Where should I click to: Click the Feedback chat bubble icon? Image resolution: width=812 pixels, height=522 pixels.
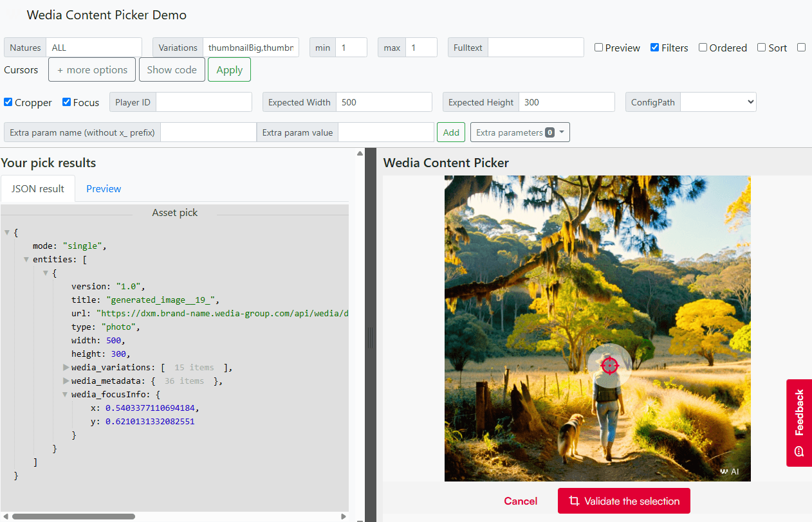pos(799,451)
